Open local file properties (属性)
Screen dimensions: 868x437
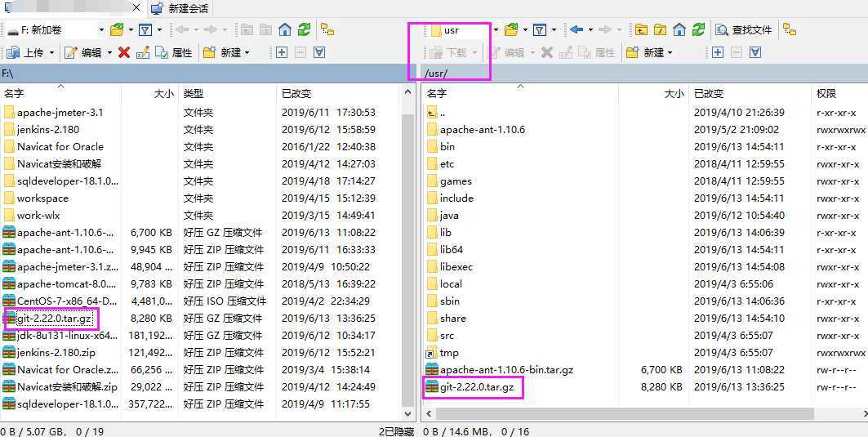[173, 52]
